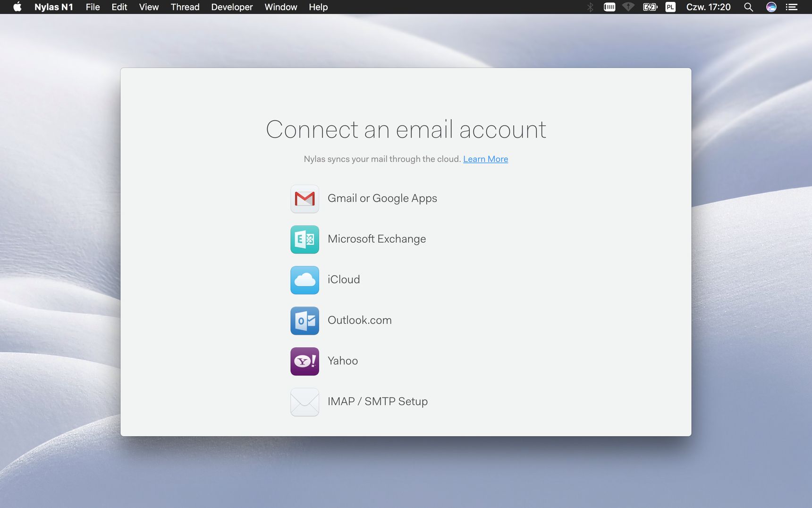
Task: Click the keyboard-like menu bar icon
Action: 609,7
